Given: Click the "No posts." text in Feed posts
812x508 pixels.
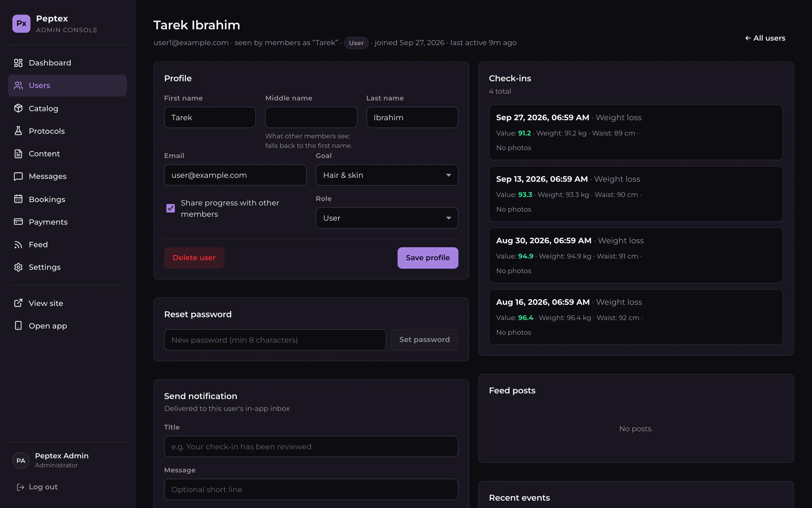Looking at the screenshot, I should 636,429.
